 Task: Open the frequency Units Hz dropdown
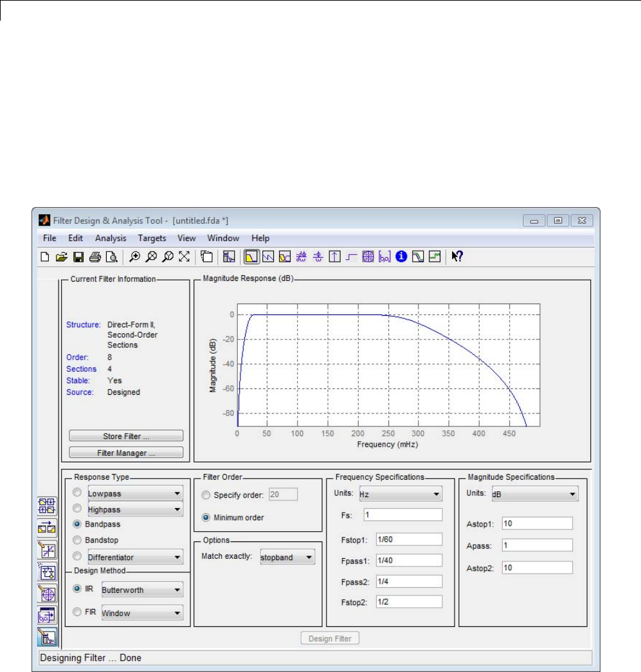tap(401, 494)
